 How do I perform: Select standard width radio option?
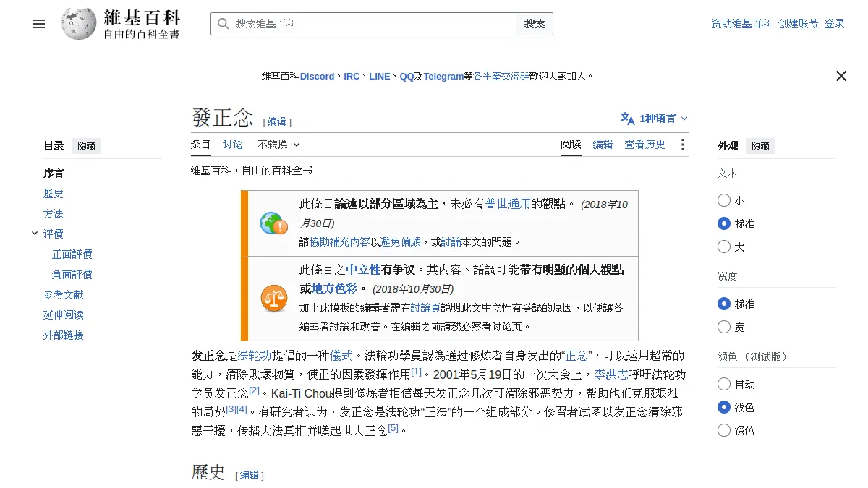pyautogui.click(x=724, y=304)
